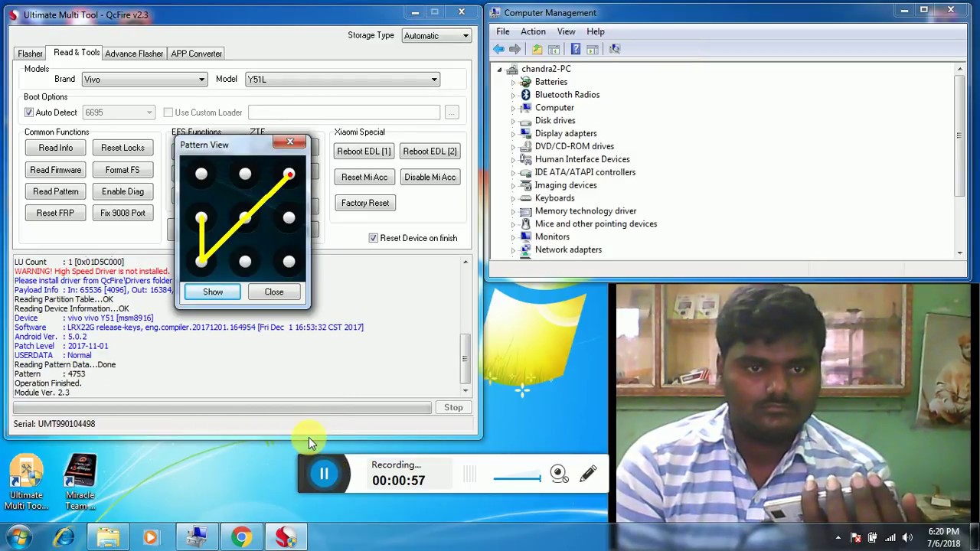Toggle Auto Detect checkbox

29,112
